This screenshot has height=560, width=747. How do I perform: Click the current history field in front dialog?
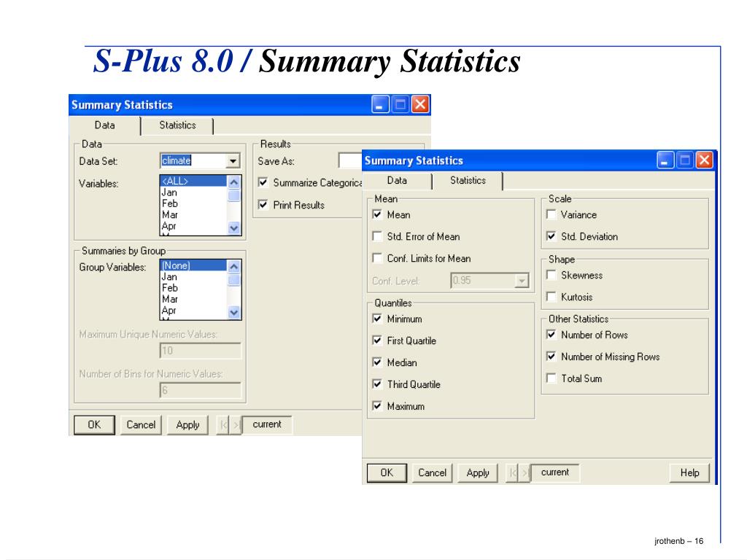555,472
